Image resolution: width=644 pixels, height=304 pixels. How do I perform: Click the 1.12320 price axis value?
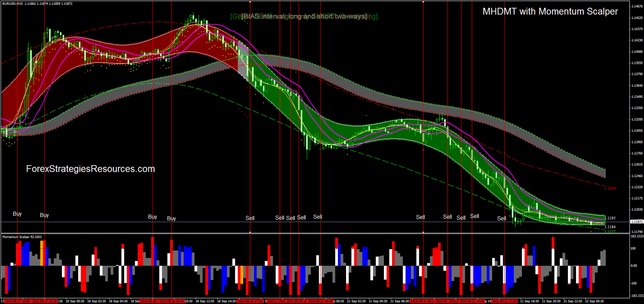637,187
